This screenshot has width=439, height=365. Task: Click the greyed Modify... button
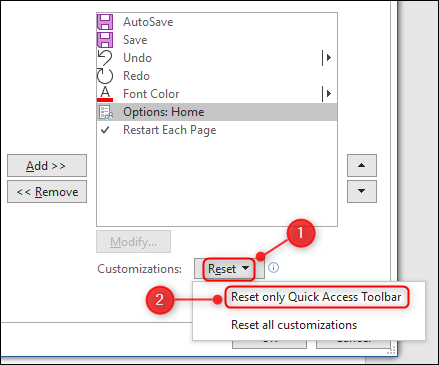pos(133,241)
